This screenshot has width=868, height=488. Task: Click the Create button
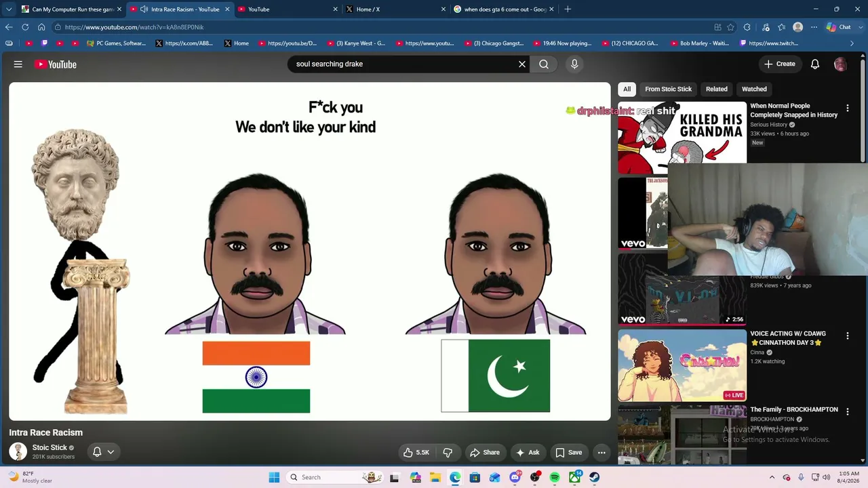[x=780, y=64]
